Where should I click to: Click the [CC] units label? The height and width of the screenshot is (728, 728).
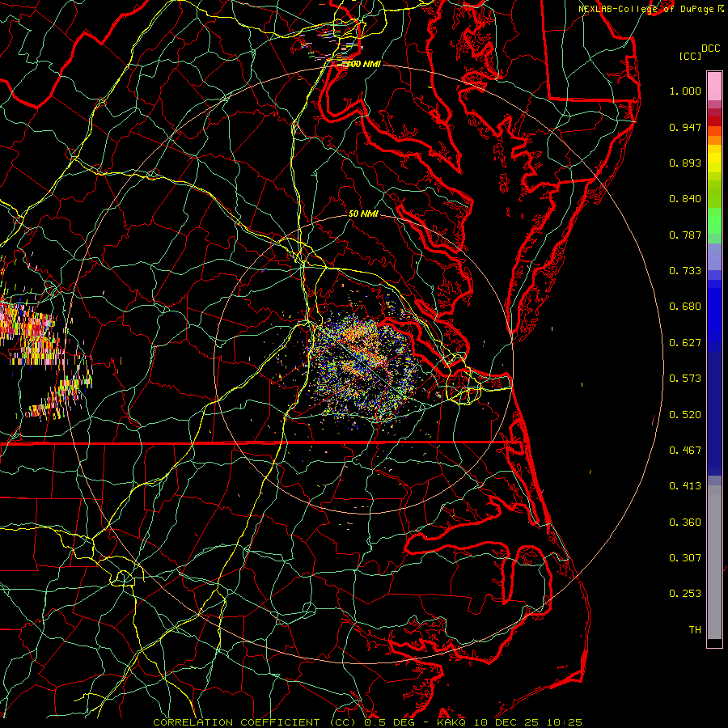pos(690,56)
